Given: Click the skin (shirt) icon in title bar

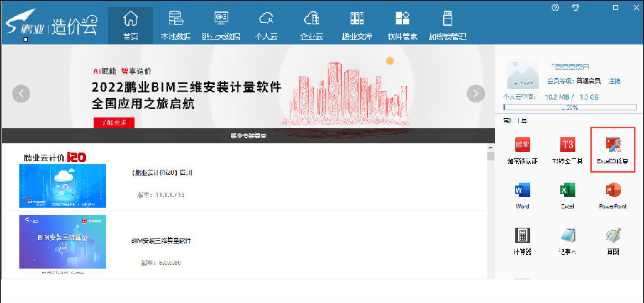Looking at the screenshot, I should pyautogui.click(x=575, y=6).
